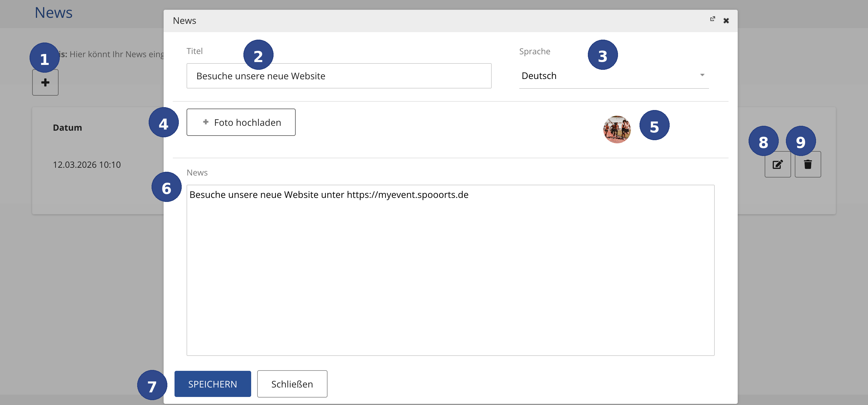Image resolution: width=868 pixels, height=405 pixels.
Task: Select the date entry 12.03.2026 10:10
Action: click(87, 165)
